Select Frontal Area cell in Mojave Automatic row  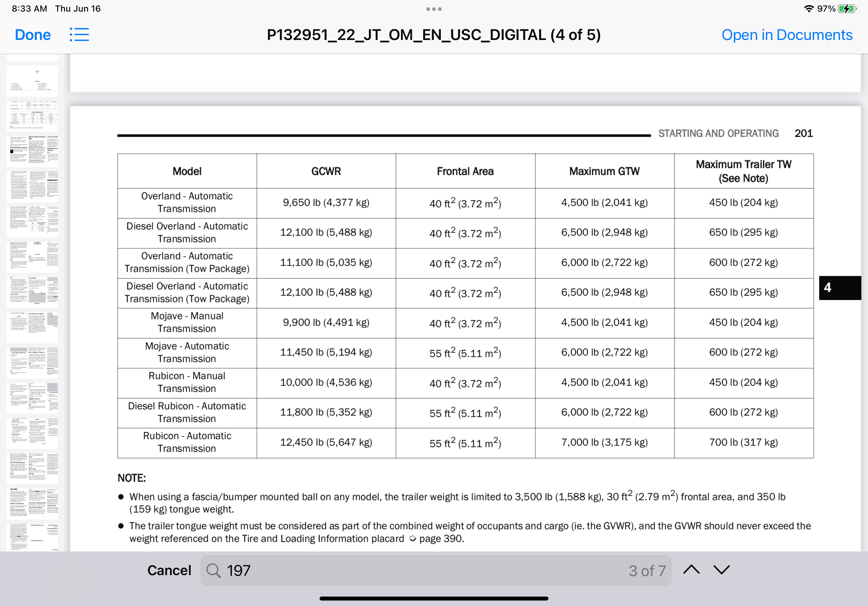click(x=465, y=352)
